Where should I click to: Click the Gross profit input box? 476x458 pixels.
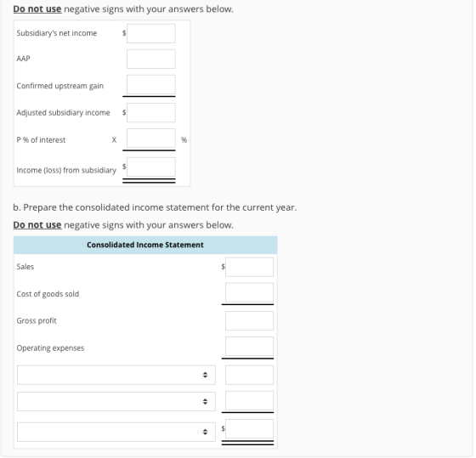click(250, 321)
